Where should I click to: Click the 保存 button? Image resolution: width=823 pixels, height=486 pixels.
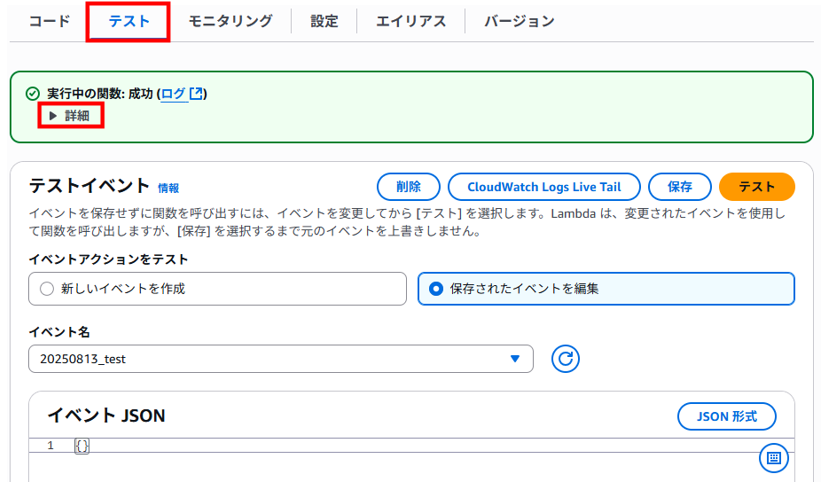point(680,187)
